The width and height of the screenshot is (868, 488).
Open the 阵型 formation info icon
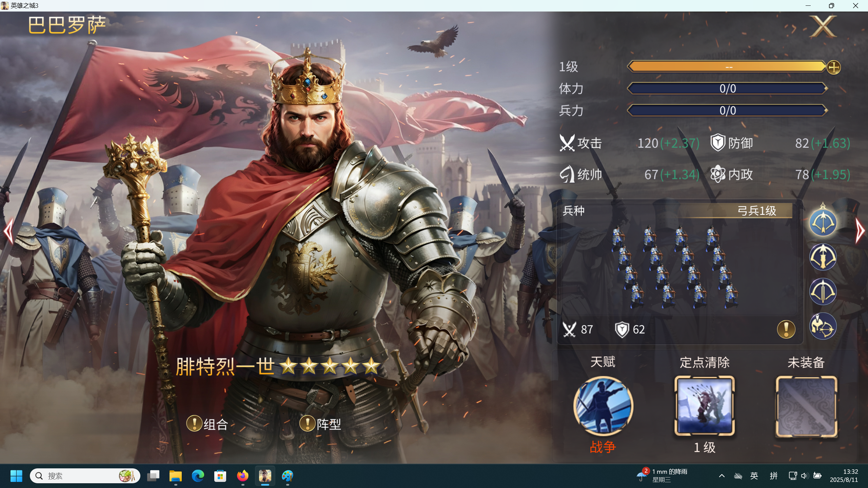(308, 424)
